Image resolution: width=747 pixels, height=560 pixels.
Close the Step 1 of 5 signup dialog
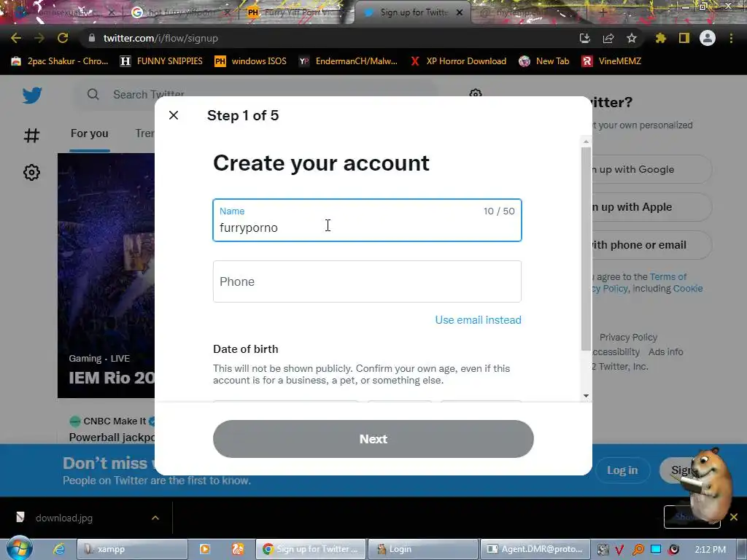174,115
